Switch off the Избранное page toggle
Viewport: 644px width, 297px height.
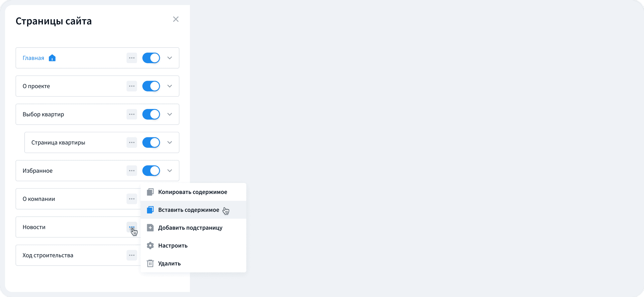click(151, 171)
